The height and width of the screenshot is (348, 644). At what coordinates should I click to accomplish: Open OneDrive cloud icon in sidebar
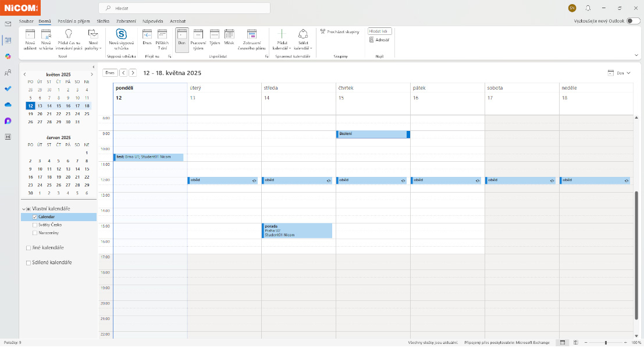[8, 105]
